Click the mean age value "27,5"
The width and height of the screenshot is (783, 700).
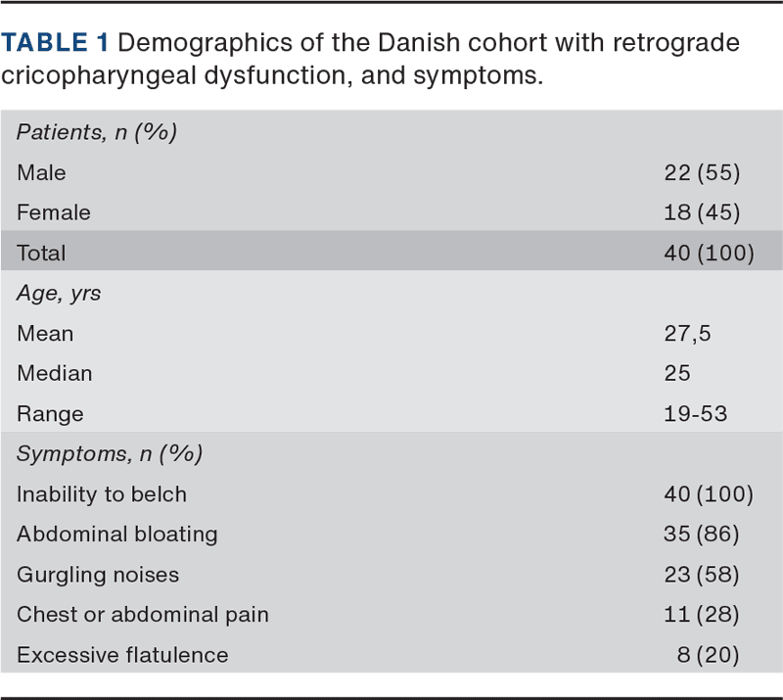(687, 333)
